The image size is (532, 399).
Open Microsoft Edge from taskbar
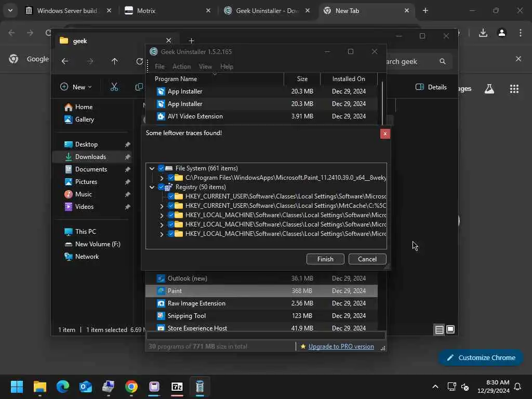(63, 387)
